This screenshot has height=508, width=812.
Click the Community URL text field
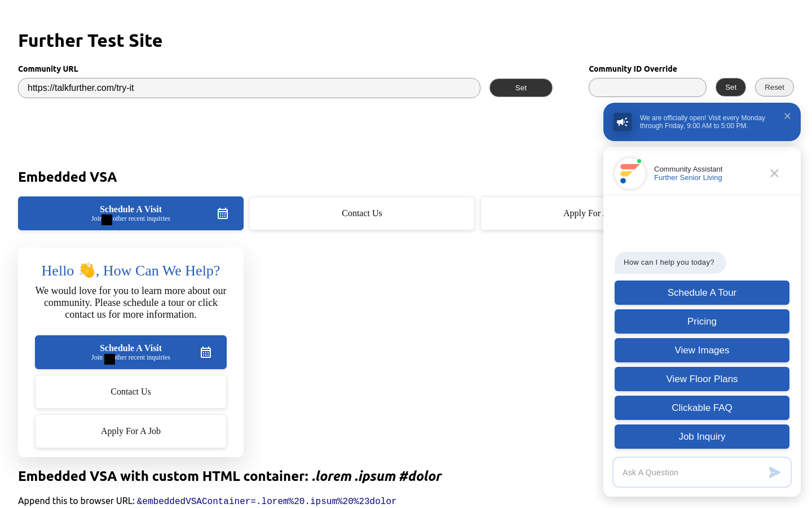coord(249,88)
